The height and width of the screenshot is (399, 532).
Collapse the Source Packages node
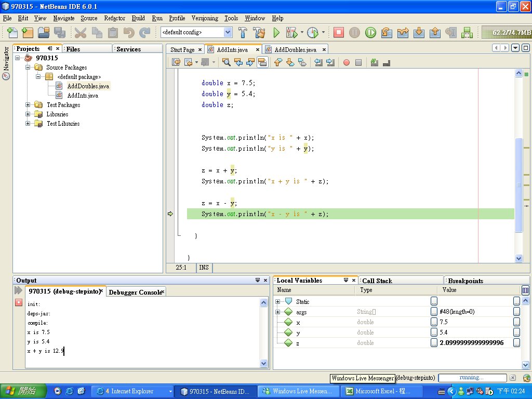tap(28, 67)
